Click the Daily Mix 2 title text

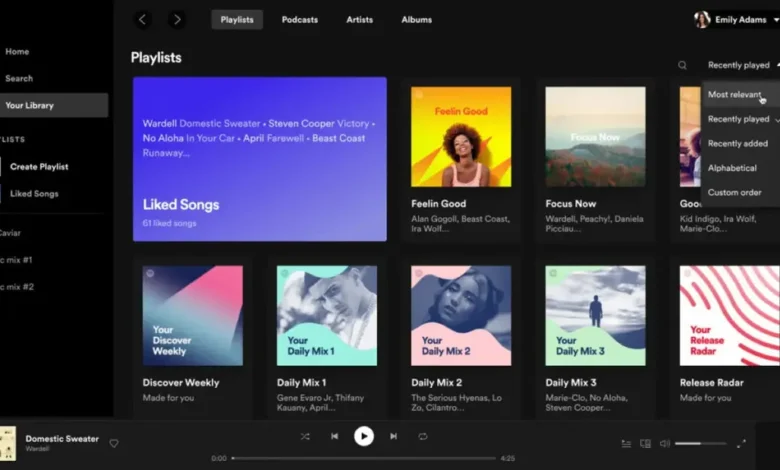tap(437, 382)
